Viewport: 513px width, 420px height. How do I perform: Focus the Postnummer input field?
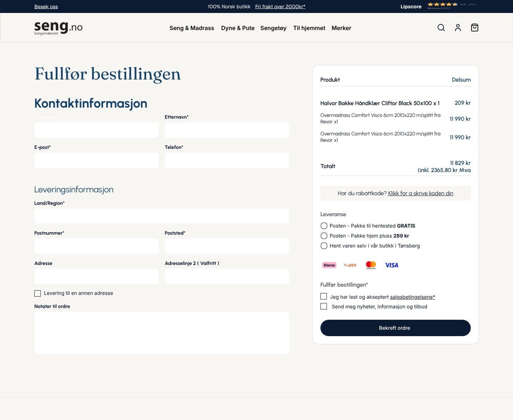click(x=96, y=246)
